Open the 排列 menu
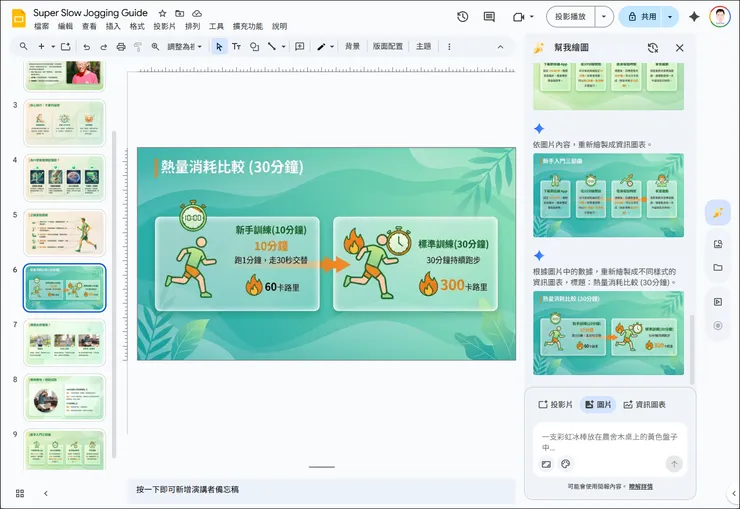740x509 pixels. point(193,26)
